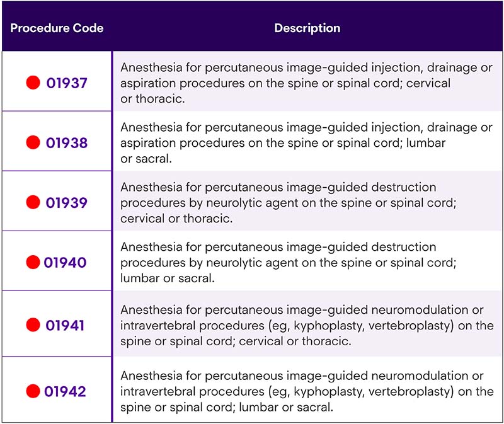Select the red bullet next to 01939
The width and height of the screenshot is (504, 424).
[x=33, y=202]
